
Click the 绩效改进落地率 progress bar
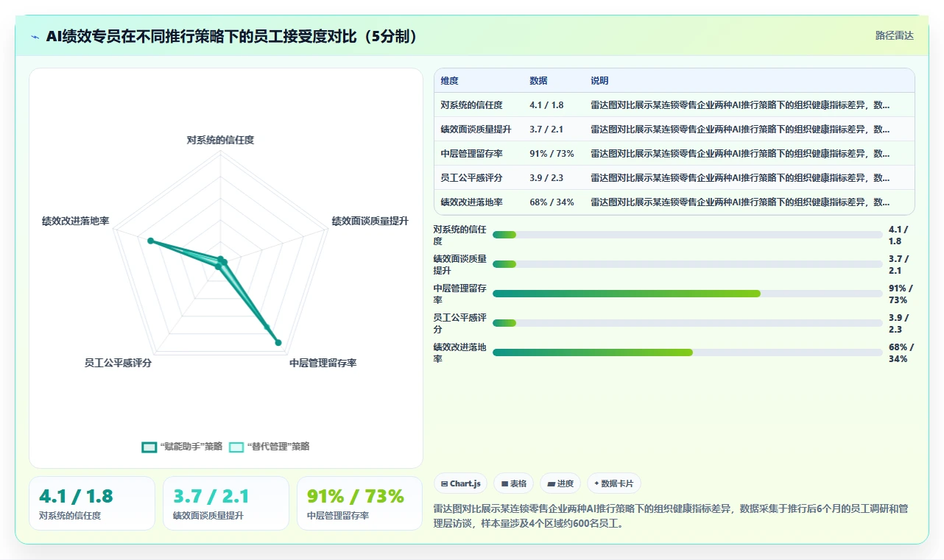[687, 352]
